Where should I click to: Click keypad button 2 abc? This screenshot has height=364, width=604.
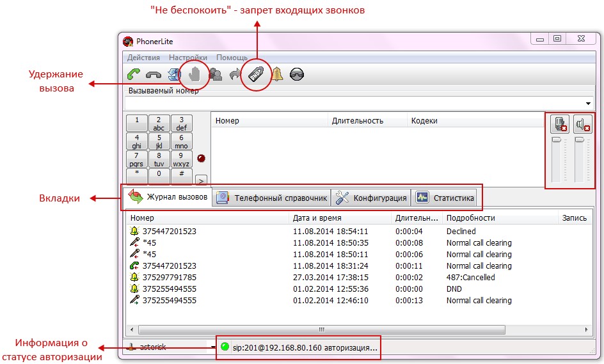coord(159,123)
